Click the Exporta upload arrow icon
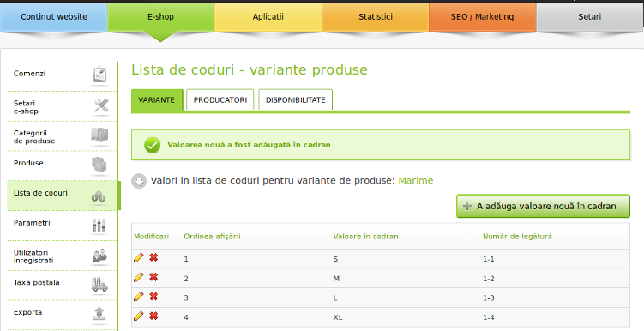 (99, 313)
